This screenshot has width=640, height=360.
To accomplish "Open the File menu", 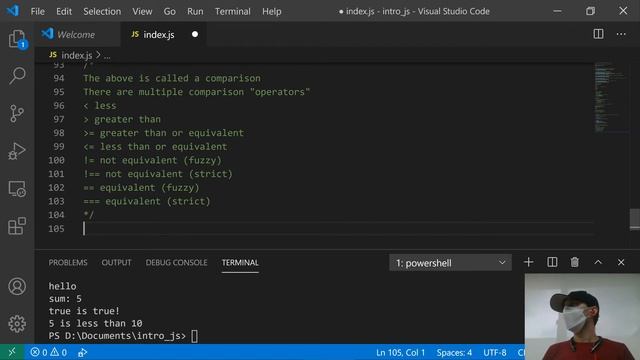I will point(38,11).
